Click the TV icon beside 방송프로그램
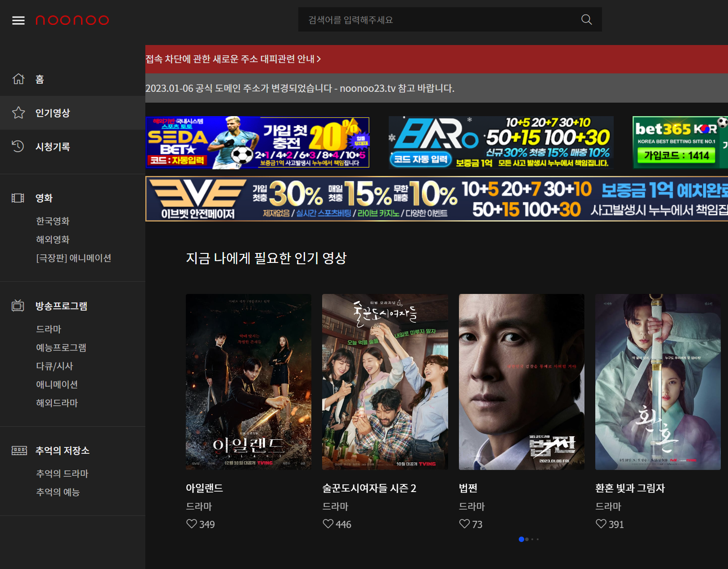Viewport: 728px width, 569px height. (x=18, y=306)
